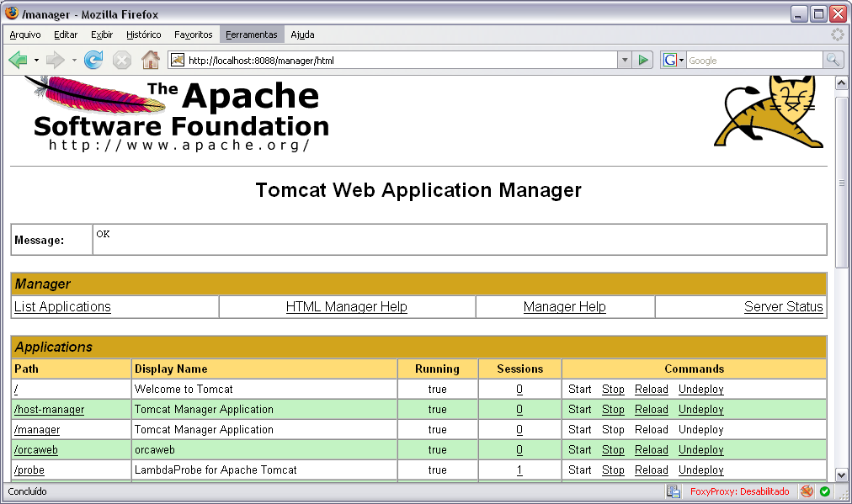
Task: Open the Ferramentas menu
Action: click(251, 34)
